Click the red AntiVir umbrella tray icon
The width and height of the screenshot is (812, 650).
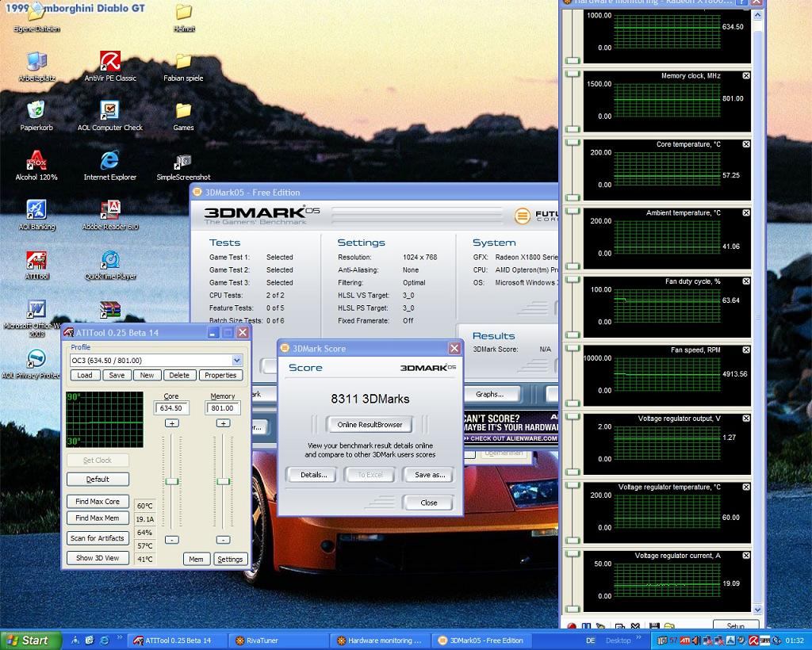(x=754, y=640)
